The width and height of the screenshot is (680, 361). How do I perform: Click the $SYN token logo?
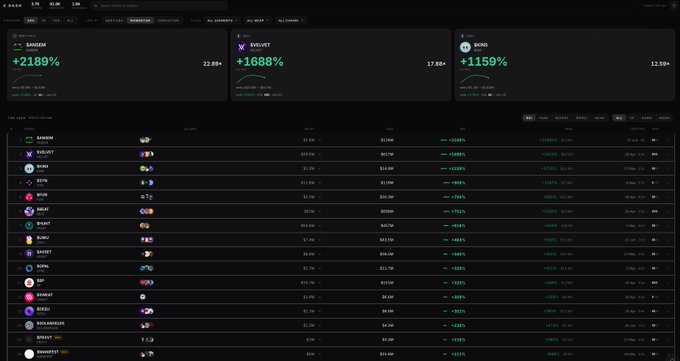29,183
